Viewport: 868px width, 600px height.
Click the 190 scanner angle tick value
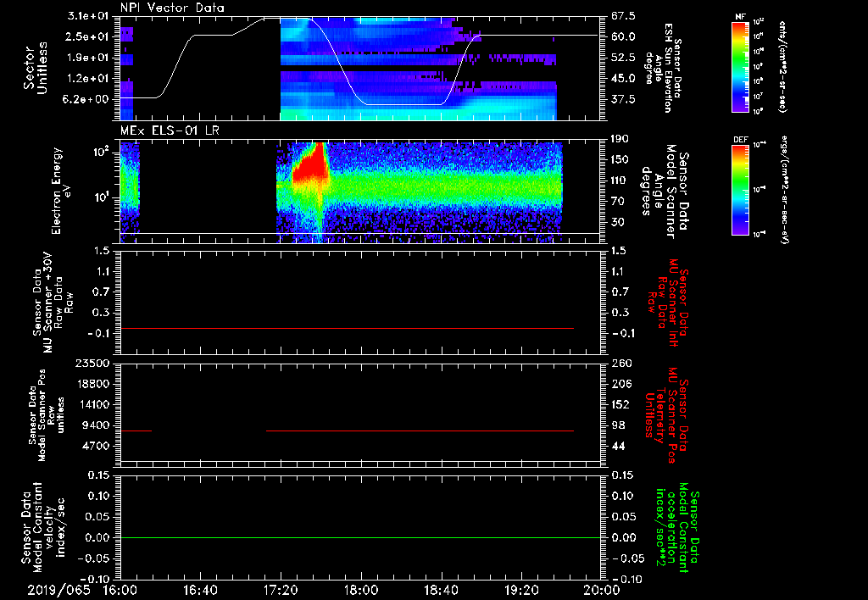point(620,139)
